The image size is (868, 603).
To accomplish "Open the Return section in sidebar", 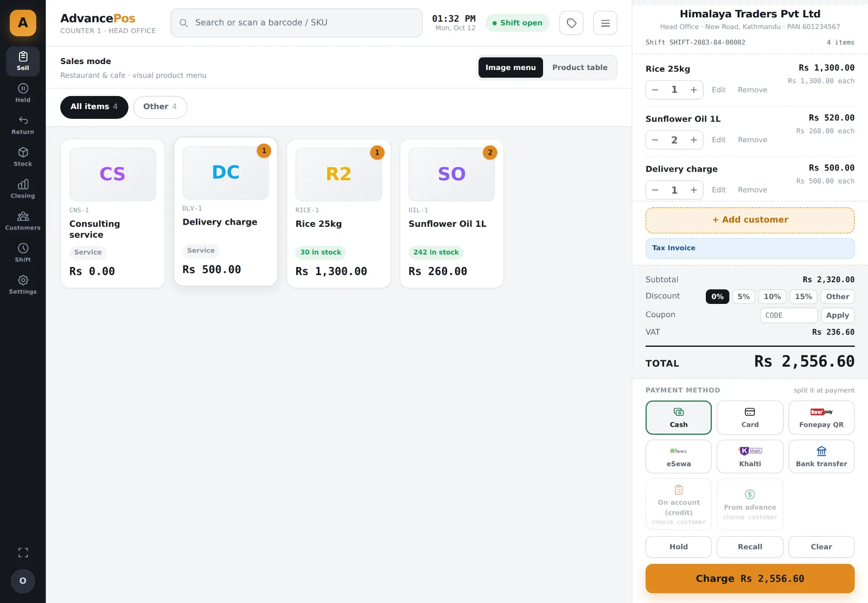I will (23, 125).
